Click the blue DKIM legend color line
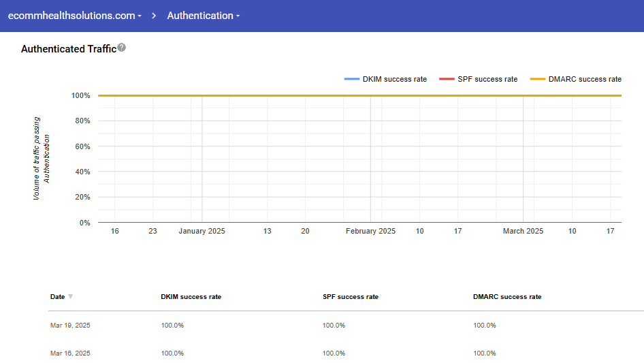 pyautogui.click(x=352, y=80)
